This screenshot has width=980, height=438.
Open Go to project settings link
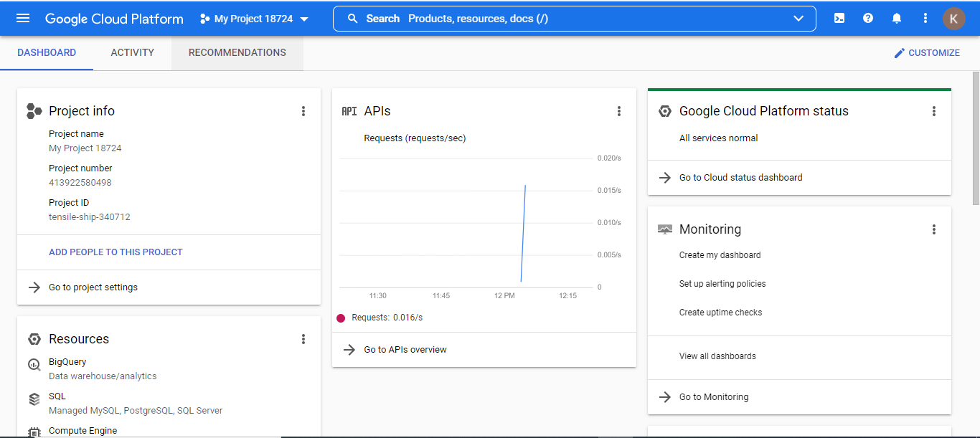[x=93, y=287]
